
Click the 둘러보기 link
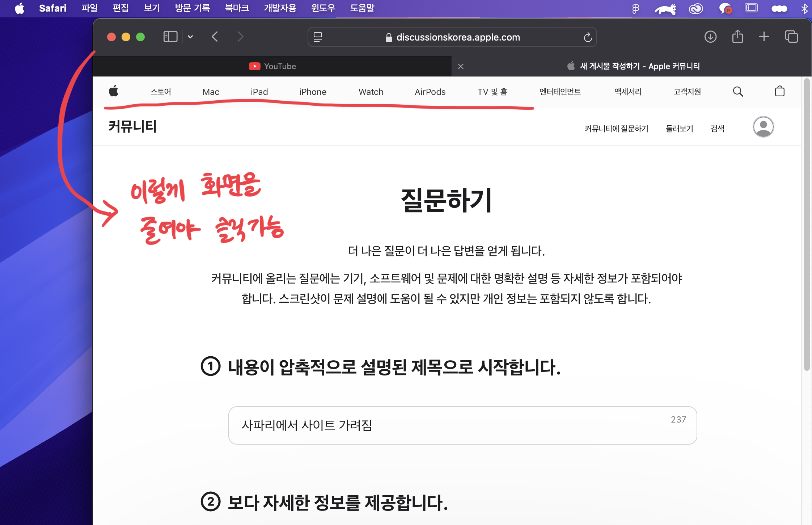(679, 129)
